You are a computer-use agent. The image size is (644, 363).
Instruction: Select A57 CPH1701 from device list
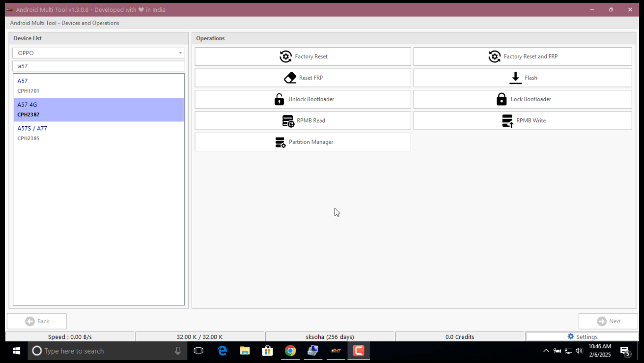[98, 86]
